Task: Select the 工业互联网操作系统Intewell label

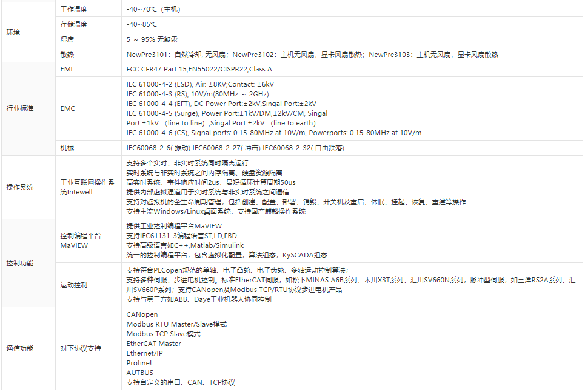Action: (87, 187)
